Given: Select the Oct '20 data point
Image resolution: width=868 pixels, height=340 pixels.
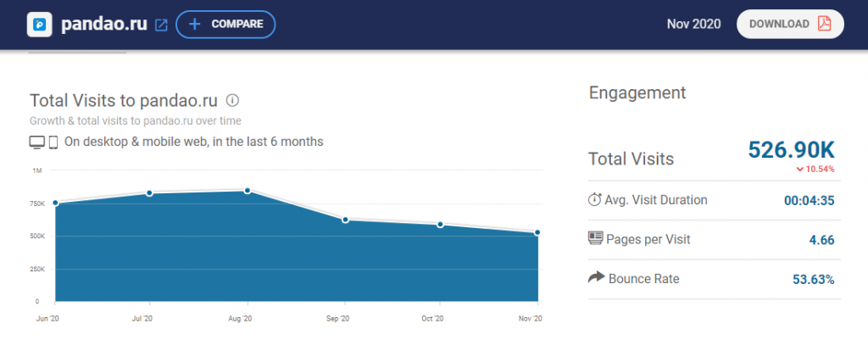Looking at the screenshot, I should 440,225.
